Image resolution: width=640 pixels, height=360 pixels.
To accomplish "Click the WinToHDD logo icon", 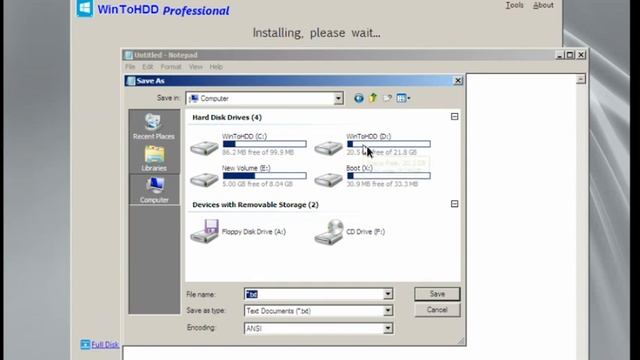I will (x=84, y=8).
